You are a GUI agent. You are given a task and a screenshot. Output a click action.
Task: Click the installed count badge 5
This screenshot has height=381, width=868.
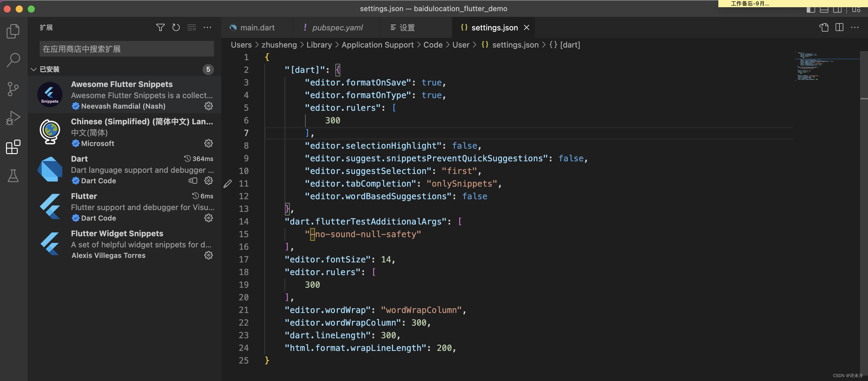click(x=208, y=70)
